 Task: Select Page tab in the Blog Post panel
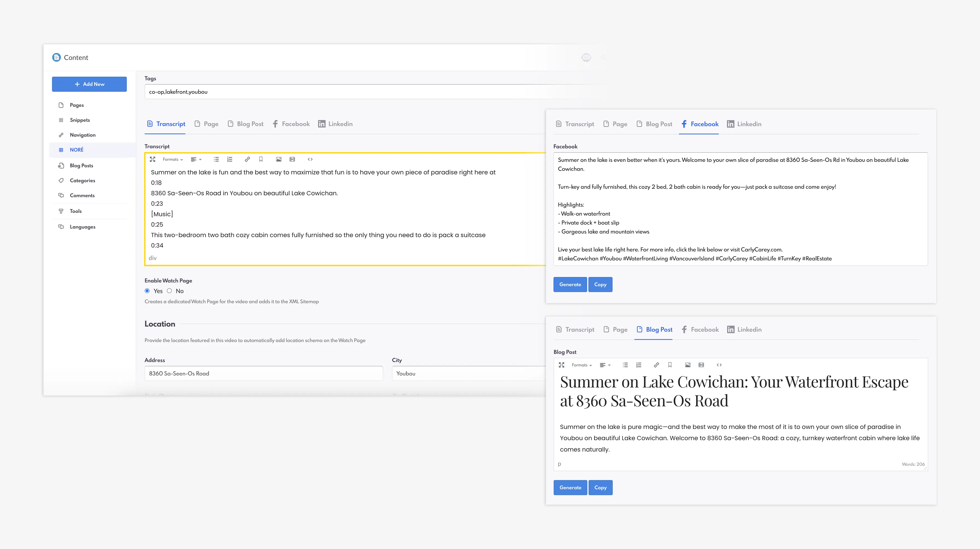point(615,329)
